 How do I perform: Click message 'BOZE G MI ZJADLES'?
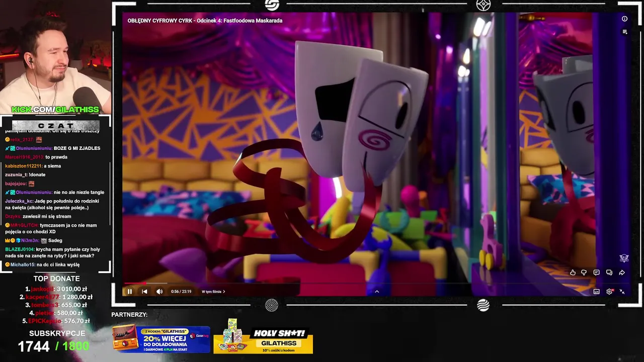77,148
